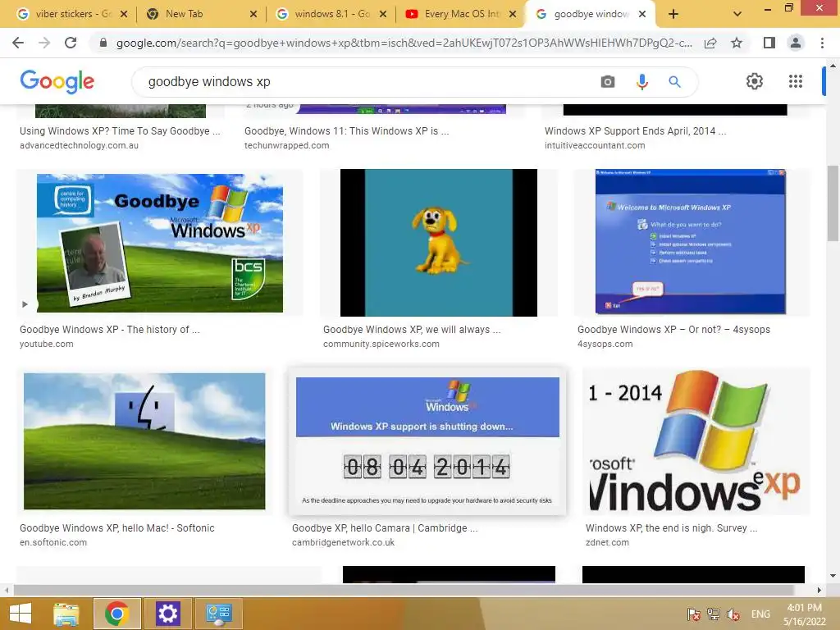This screenshot has width=840, height=630.
Task: Click the community.spiceworks.com source text
Action: (x=381, y=344)
